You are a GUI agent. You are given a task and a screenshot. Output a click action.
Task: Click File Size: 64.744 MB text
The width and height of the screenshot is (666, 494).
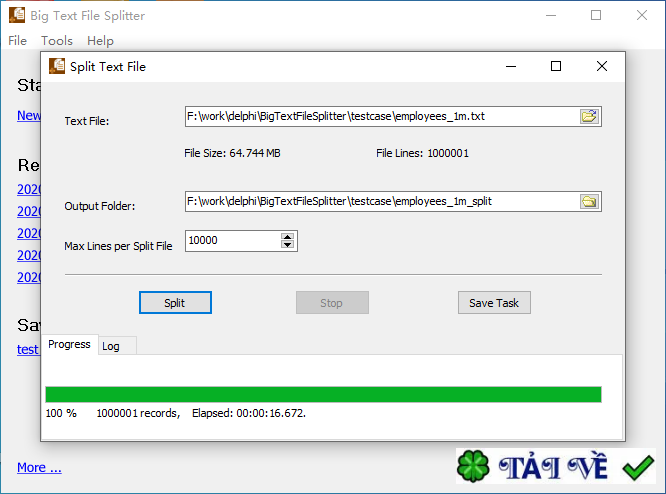click(232, 153)
